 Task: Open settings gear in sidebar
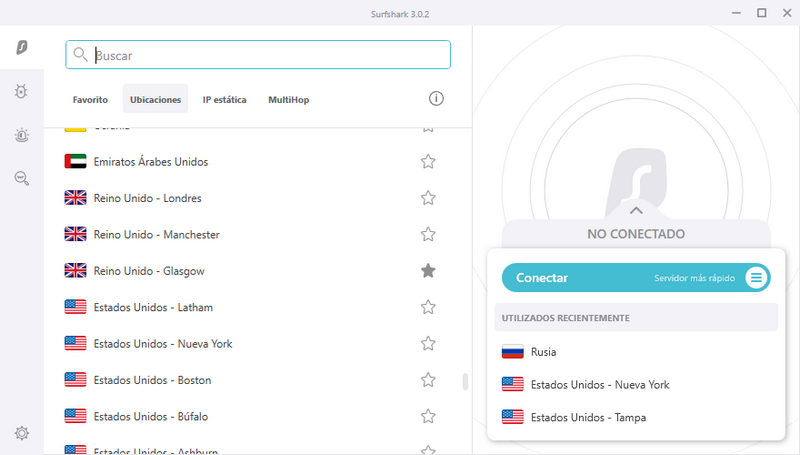click(x=21, y=433)
